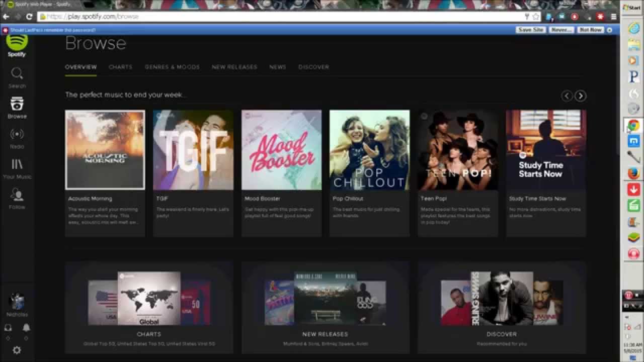Image resolution: width=644 pixels, height=362 pixels.
Task: Open Internet Explorer from the taskbar
Action: (x=633, y=28)
